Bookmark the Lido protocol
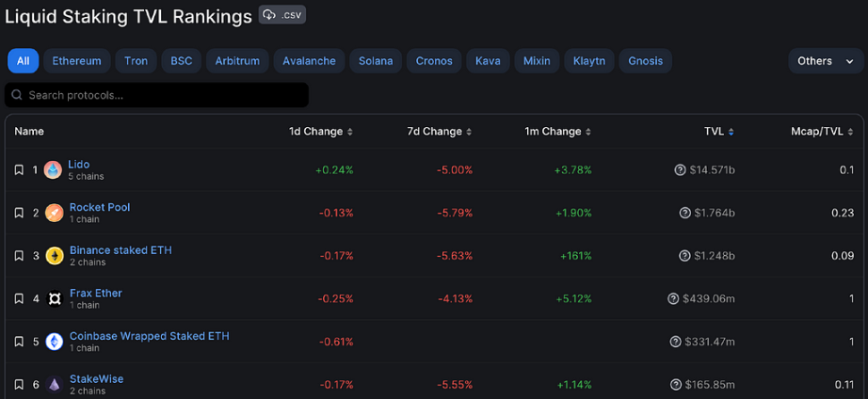 click(x=19, y=170)
